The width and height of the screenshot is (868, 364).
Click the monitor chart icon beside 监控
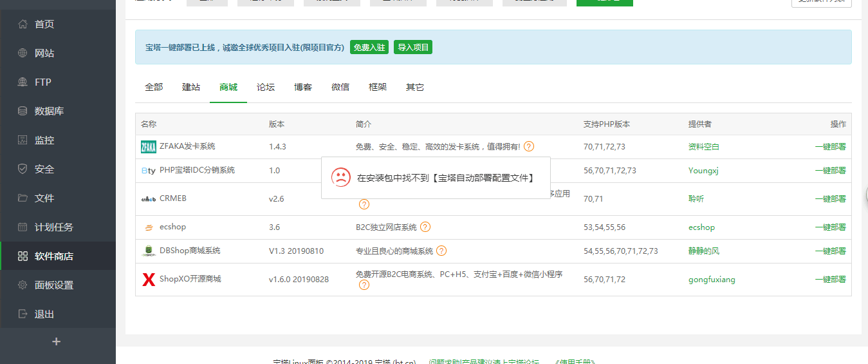point(23,140)
